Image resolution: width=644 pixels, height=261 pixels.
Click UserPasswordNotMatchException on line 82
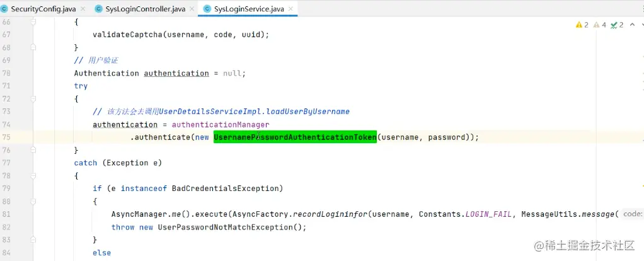225,228
